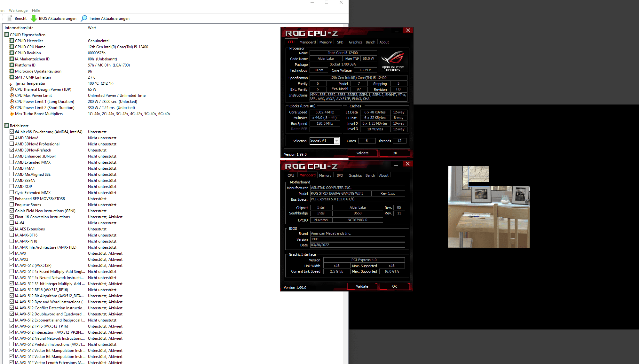Screen dimensions: 639x364
Task: Toggle the IA AMX-BF16 checkbox
Action: 12,235
